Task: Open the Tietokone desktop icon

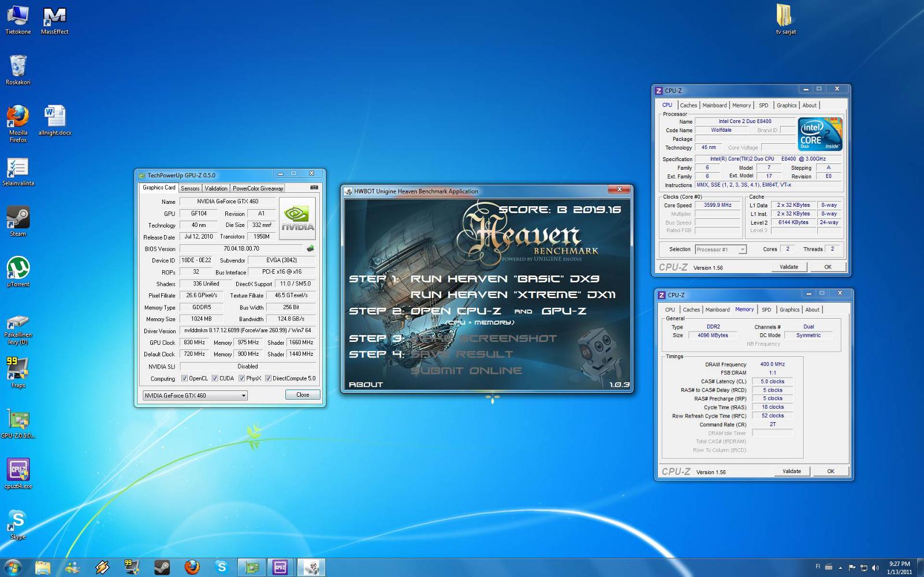Action: click(18, 20)
